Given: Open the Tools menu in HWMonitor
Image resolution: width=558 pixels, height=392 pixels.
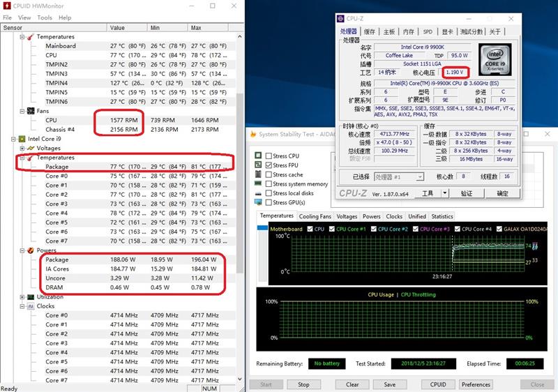Looking at the screenshot, I should point(45,17).
